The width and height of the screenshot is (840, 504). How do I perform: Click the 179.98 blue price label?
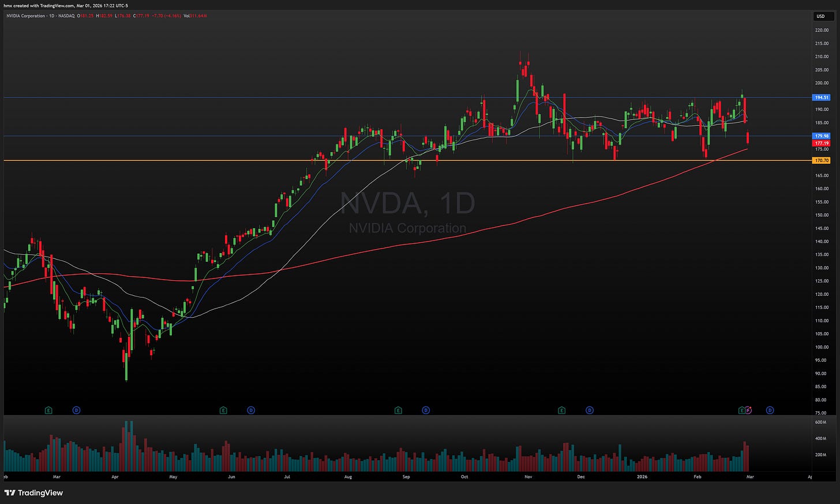tap(822, 136)
